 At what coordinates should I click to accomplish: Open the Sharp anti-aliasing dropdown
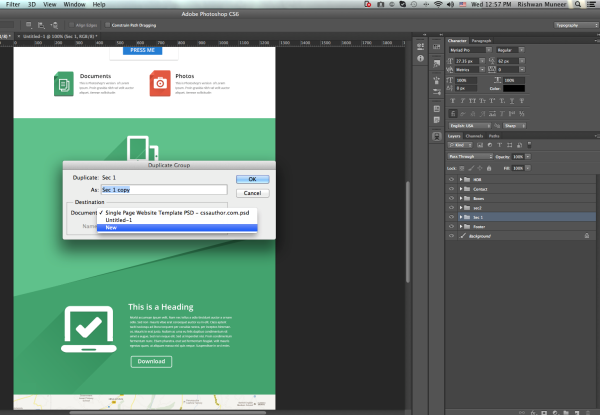tap(515, 126)
